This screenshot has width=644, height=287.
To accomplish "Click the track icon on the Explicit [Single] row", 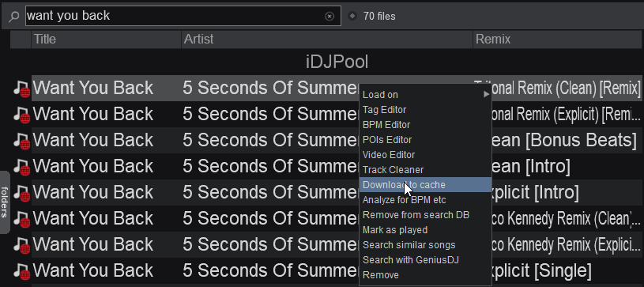I will pos(21,271).
